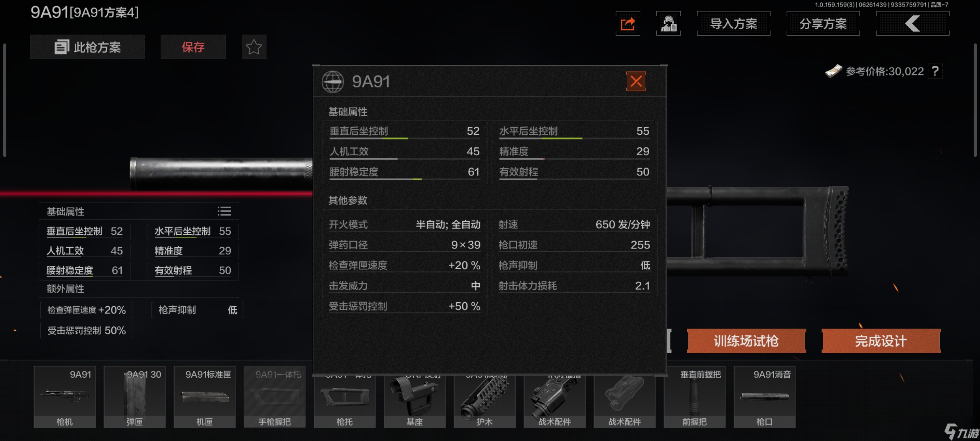Click the globe icon beside 9A91 title
Screen dimensions: 980x441
333,81
